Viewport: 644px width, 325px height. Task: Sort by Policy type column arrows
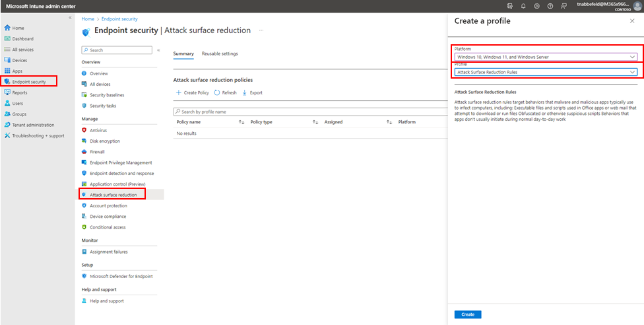point(315,122)
